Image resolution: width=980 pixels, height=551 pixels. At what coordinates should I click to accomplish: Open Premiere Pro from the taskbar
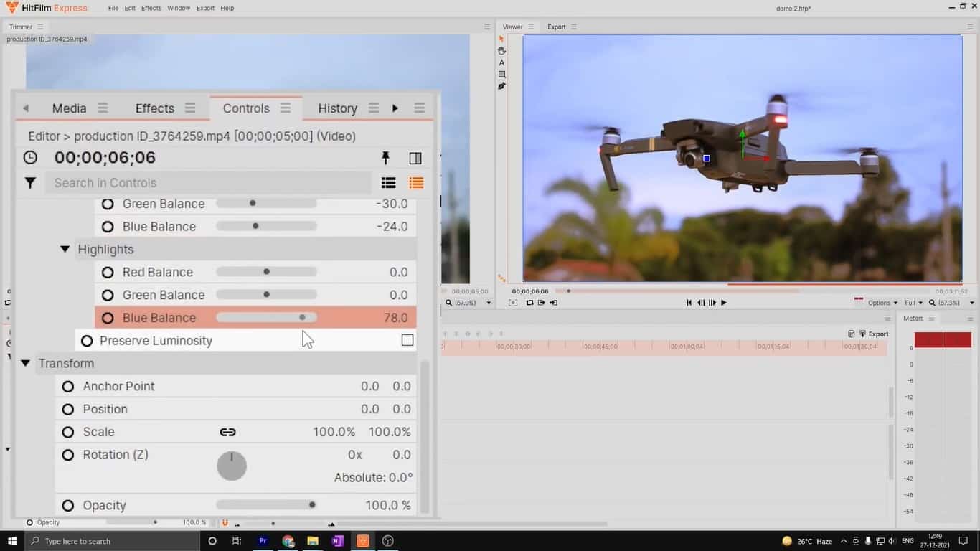[263, 541]
